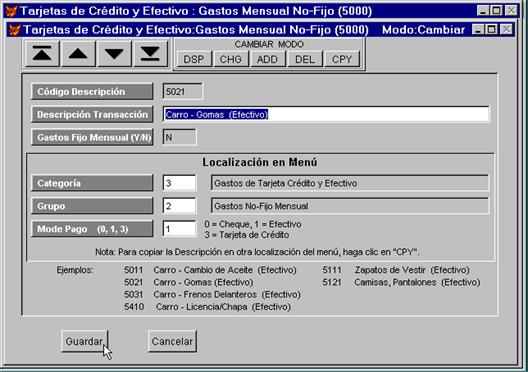Jump to the first record arrow
Screen dimensions: 528x372
[x=42, y=54]
